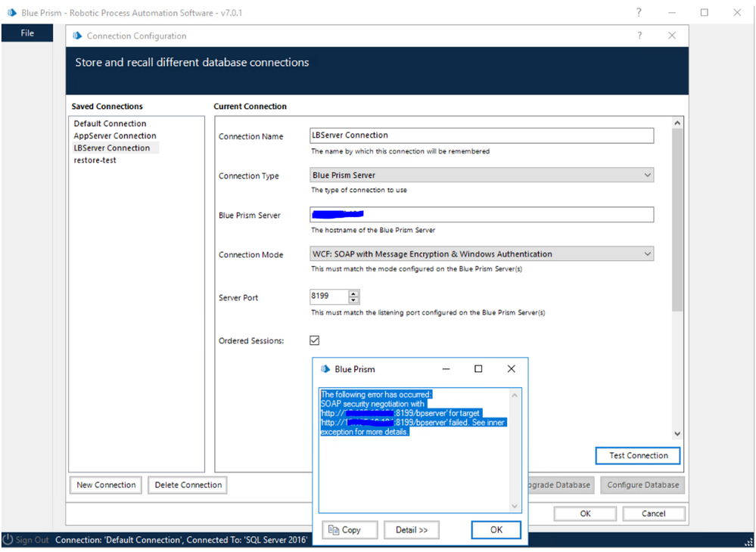Click OK in Connection Configuration dialog

[x=585, y=514]
